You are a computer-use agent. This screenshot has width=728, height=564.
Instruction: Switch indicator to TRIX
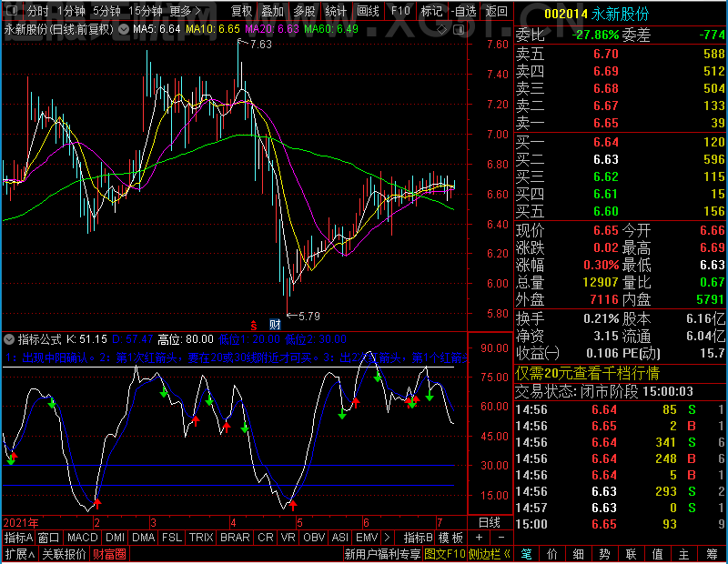click(201, 538)
